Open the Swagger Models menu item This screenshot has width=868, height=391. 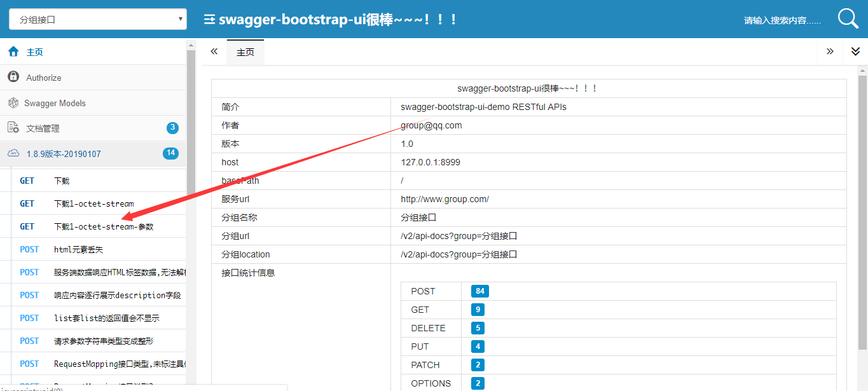tap(93, 103)
